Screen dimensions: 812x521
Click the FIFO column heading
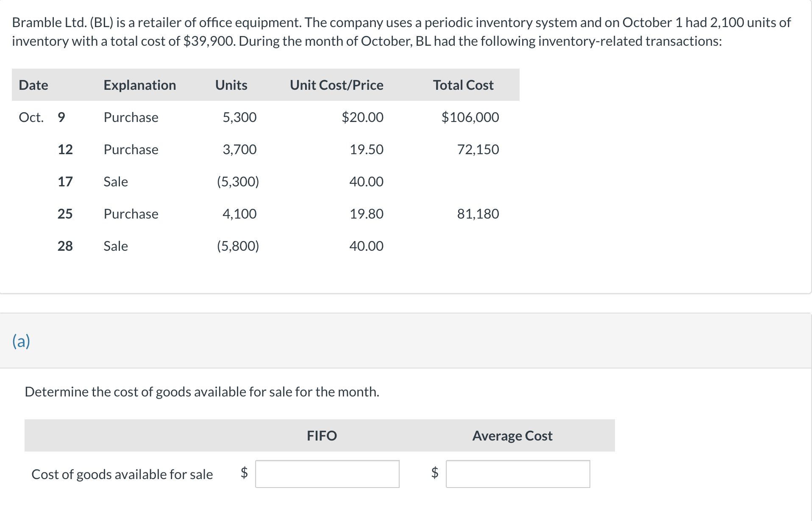point(322,436)
